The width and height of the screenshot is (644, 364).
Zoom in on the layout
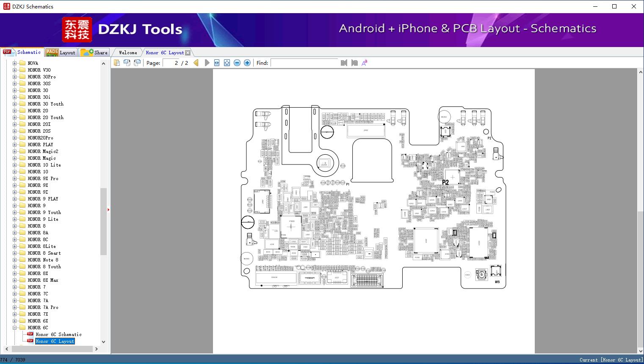[247, 63]
